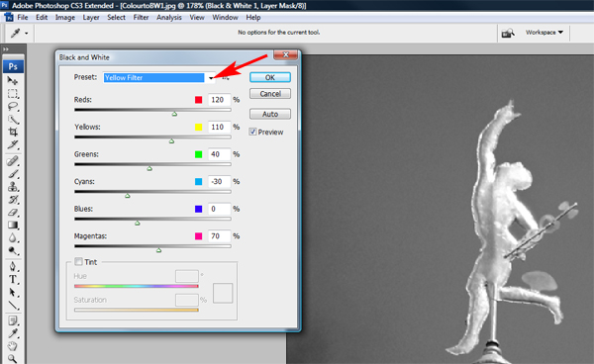Select the Lasso tool
Viewport: 594px width, 364px height.
13,106
